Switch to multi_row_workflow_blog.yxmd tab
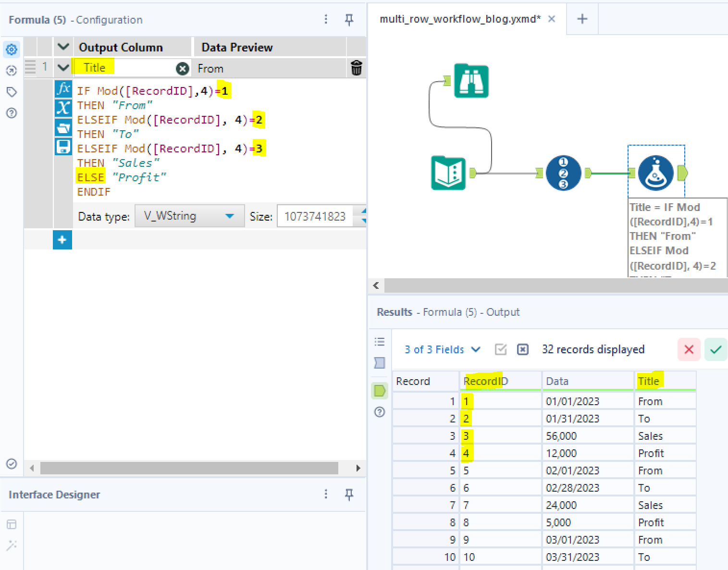728x570 pixels. pos(460,19)
